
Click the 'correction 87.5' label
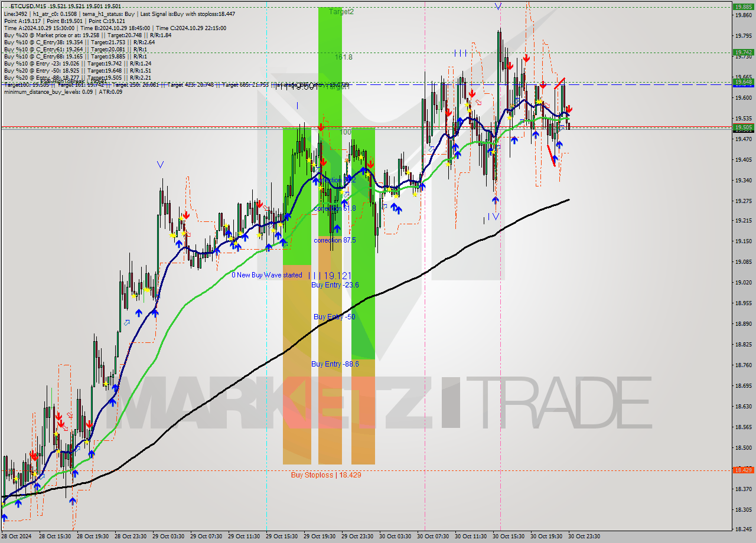[335, 240]
